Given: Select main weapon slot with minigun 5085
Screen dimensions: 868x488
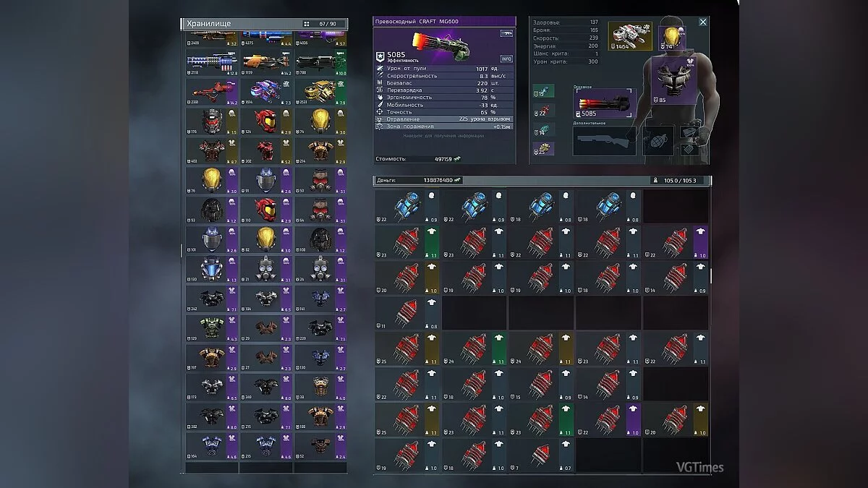Looking at the screenshot, I should tap(605, 104).
